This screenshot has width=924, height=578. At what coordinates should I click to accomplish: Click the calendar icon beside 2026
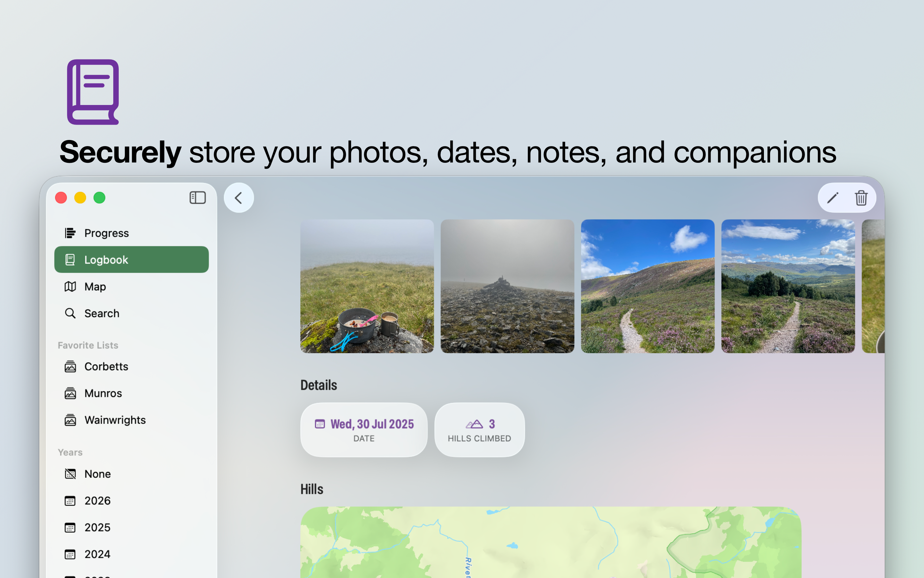click(x=70, y=501)
